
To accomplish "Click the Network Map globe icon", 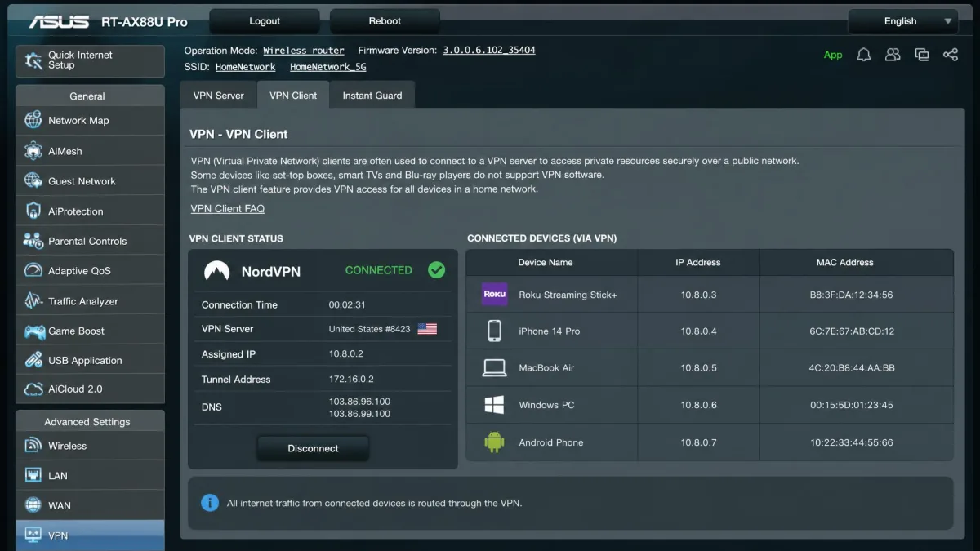I will (x=33, y=120).
